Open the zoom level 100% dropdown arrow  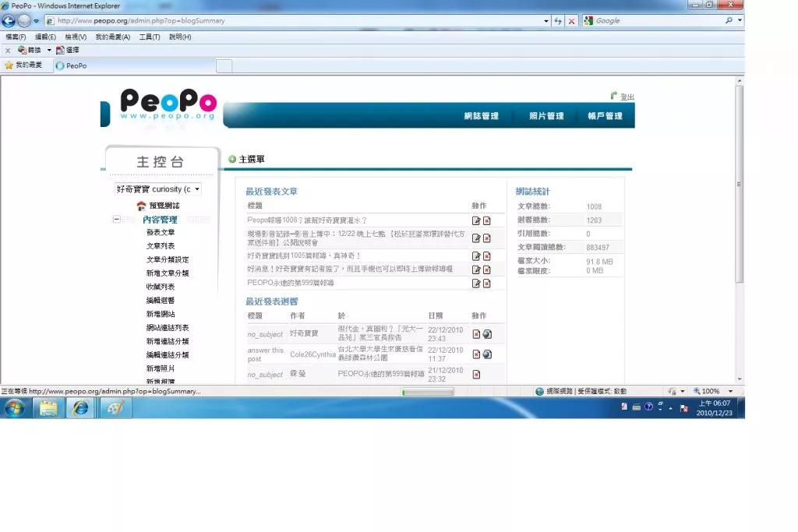coord(730,391)
